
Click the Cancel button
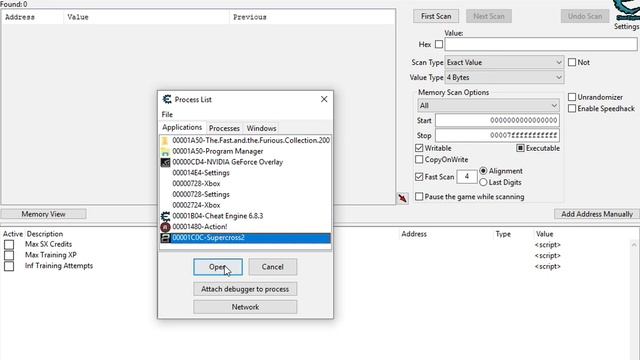pyautogui.click(x=273, y=267)
